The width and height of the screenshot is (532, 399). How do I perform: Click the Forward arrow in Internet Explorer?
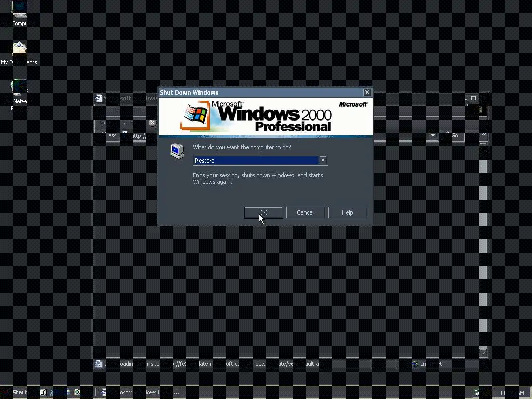tap(134, 123)
